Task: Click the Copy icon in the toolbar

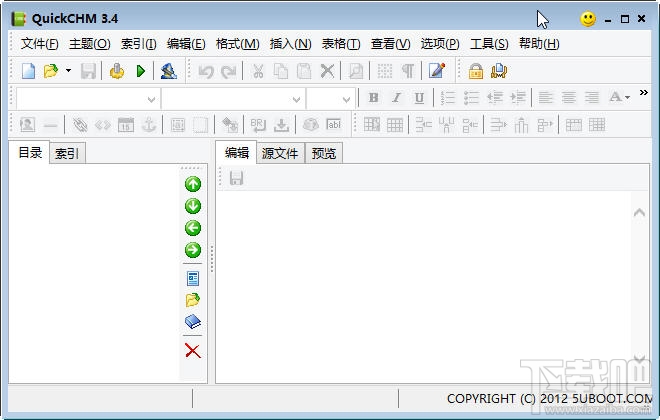Action: pyautogui.click(x=281, y=71)
